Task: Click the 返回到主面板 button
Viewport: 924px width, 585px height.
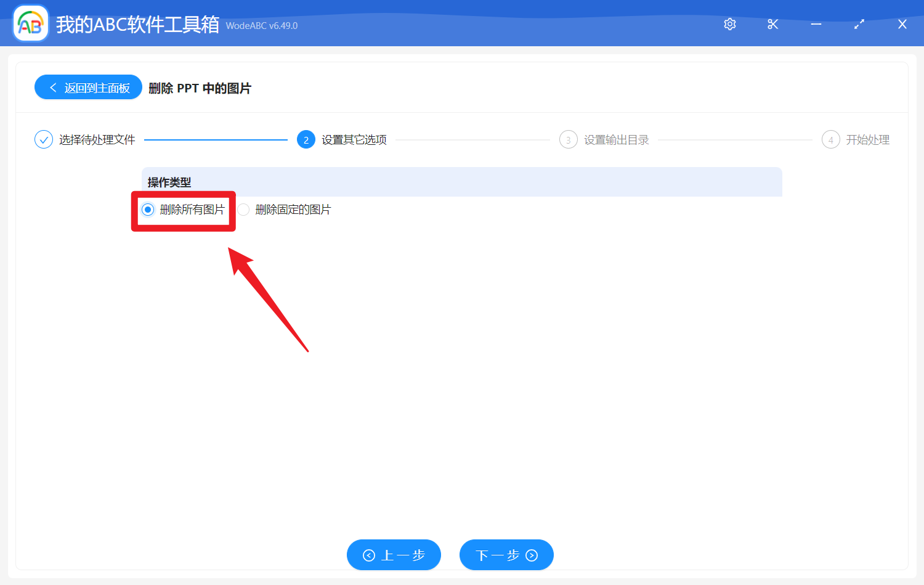Action: [x=88, y=87]
